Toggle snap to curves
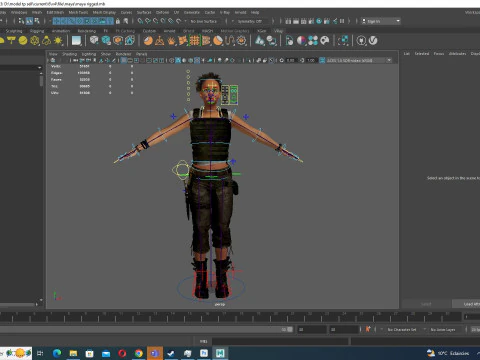 click(x=148, y=21)
